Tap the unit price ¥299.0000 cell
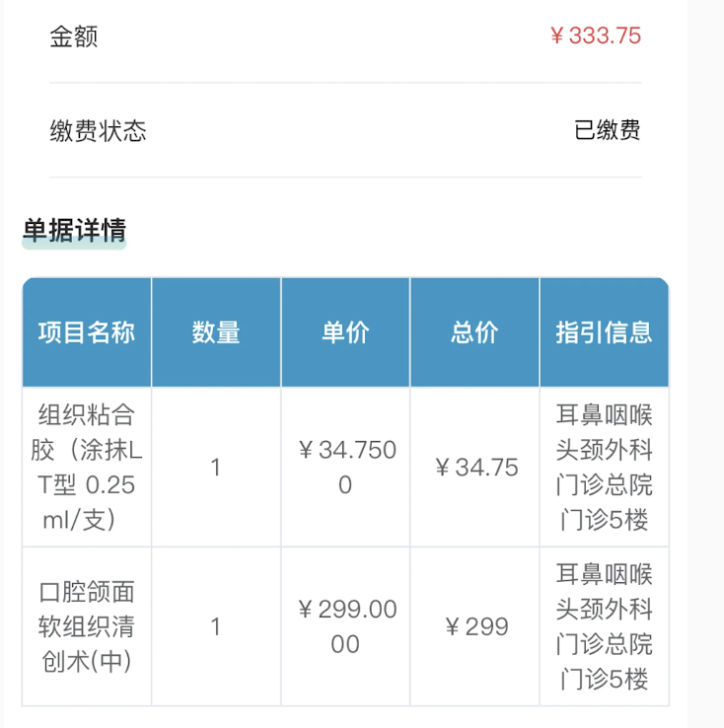The height and width of the screenshot is (728, 724). 345,626
